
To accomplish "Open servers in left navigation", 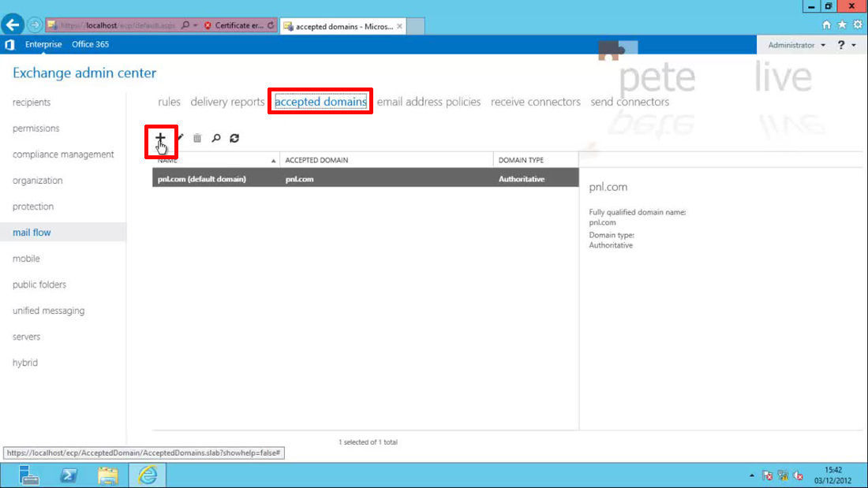I will 26,337.
